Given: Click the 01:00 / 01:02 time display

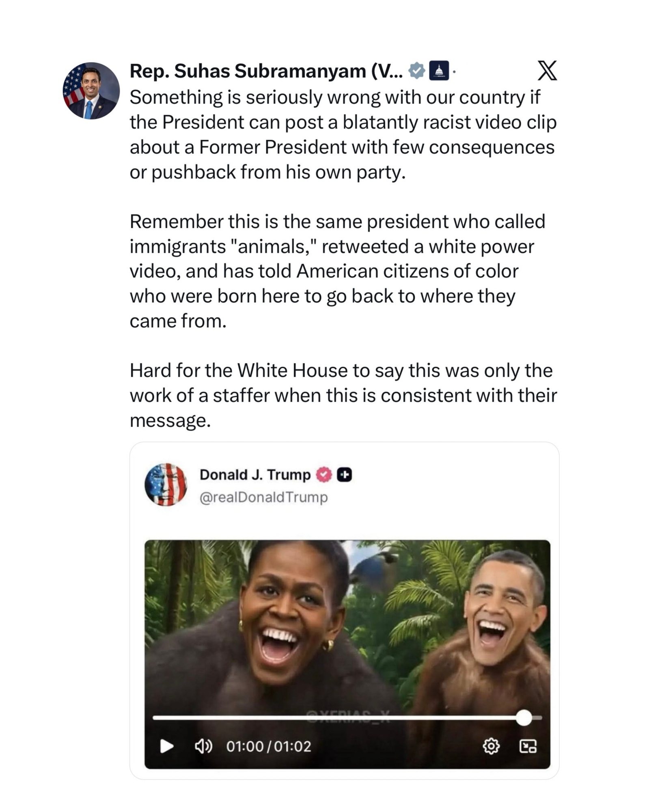Looking at the screenshot, I should [x=269, y=746].
